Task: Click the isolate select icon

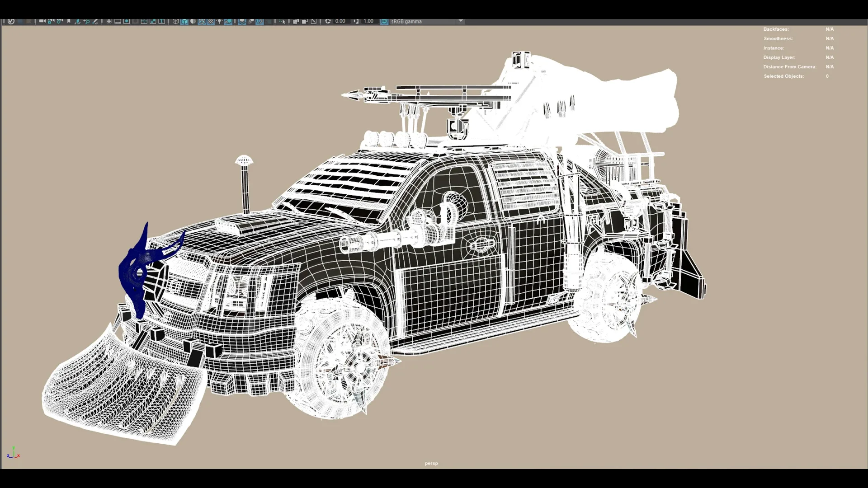Action: pos(283,21)
